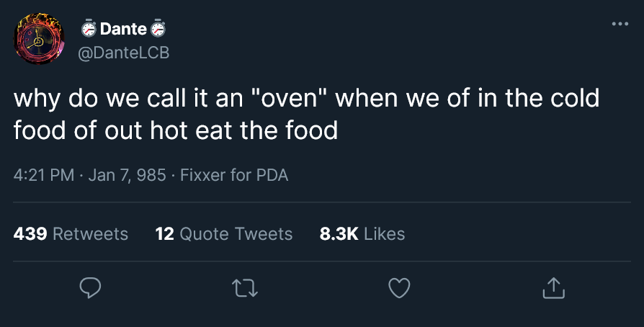
Task: Like the tweet with the heart icon
Action: (x=398, y=288)
